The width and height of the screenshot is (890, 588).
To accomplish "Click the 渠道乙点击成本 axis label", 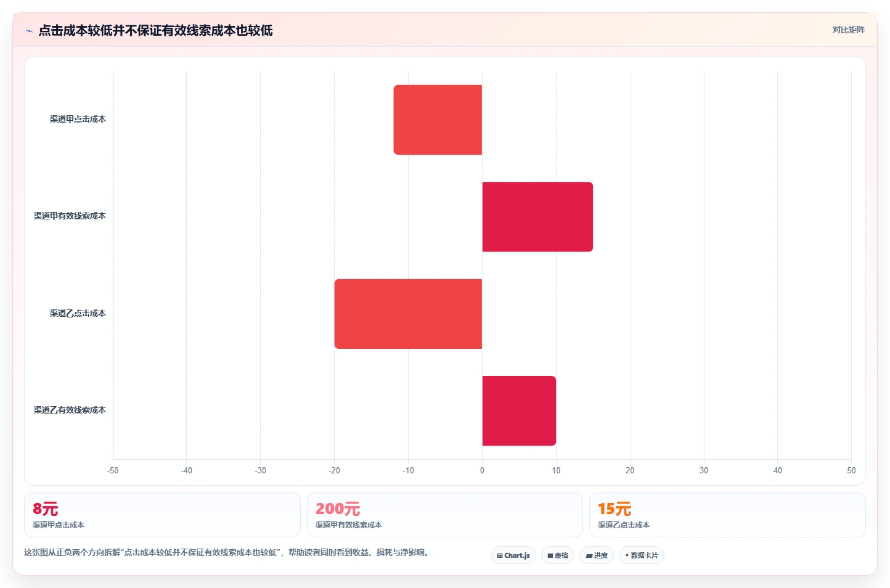I will [78, 313].
